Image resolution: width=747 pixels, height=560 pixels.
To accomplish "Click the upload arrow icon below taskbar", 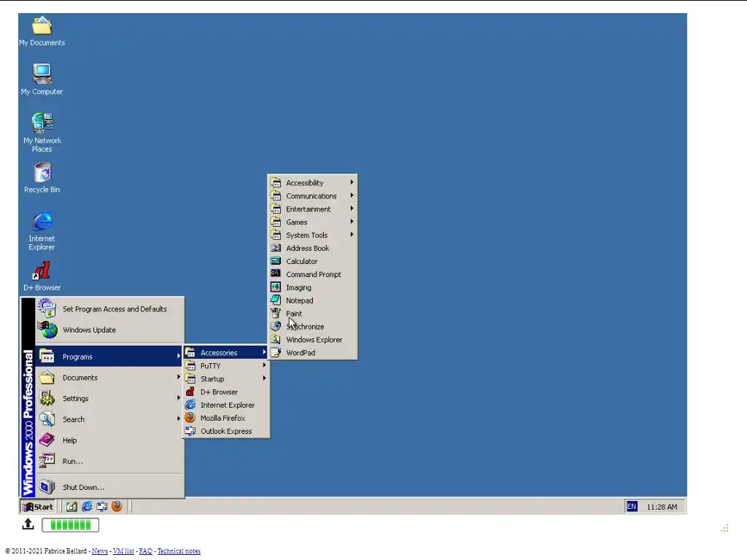I will tap(28, 524).
